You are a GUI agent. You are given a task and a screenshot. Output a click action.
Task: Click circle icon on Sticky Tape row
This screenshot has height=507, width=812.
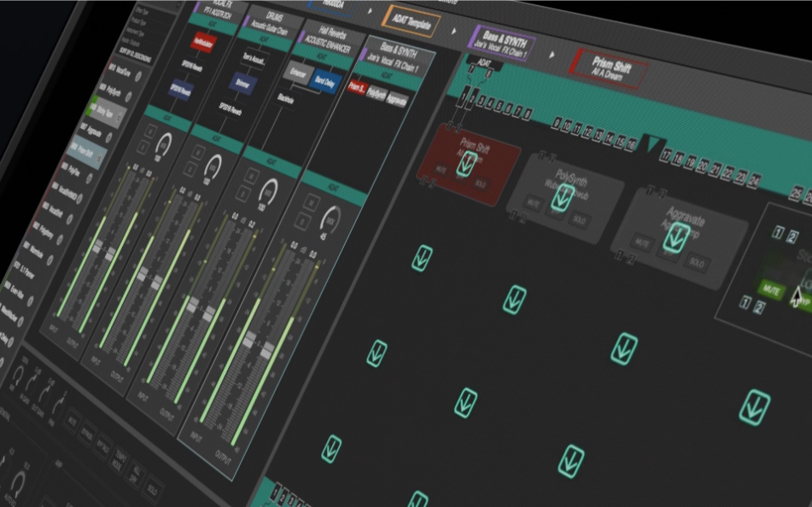coord(119,117)
